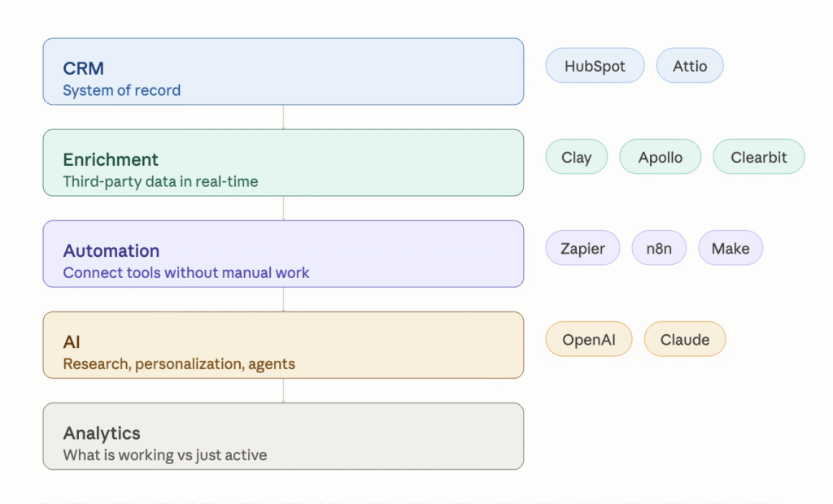
Task: Select the Apollo tool pill
Action: (661, 157)
